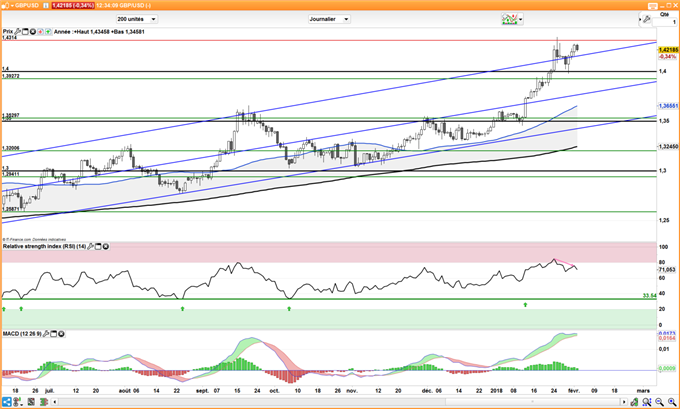The width and height of the screenshot is (680, 409).
Task: Open the Prix settings wrench icon
Action: (x=18, y=32)
